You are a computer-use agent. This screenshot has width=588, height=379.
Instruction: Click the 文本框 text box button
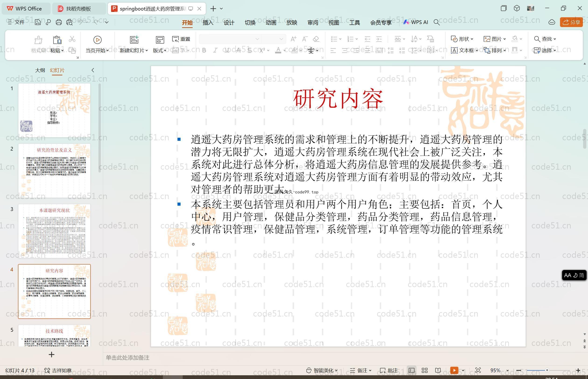tap(464, 50)
